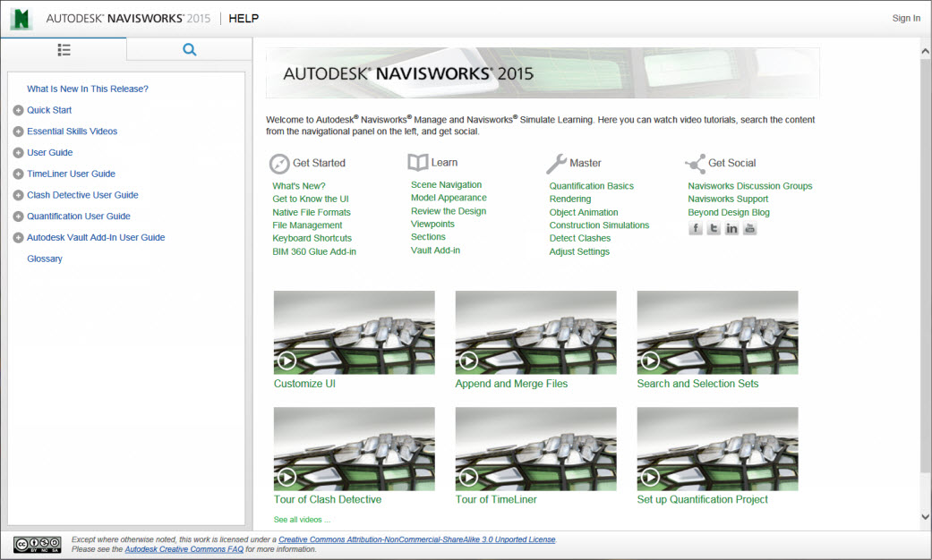Screen dimensions: 932x560
Task: Click Search and Selection Sets title
Action: pyautogui.click(x=697, y=384)
